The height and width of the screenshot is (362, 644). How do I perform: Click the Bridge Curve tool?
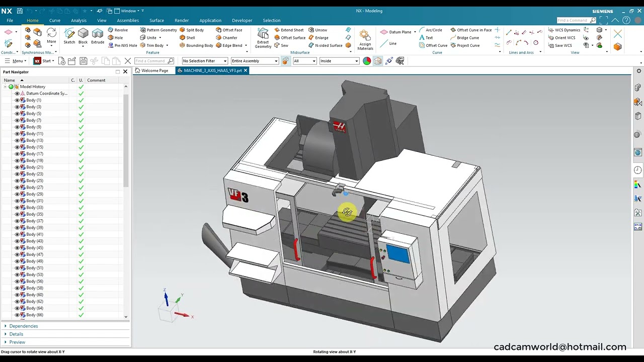point(464,38)
